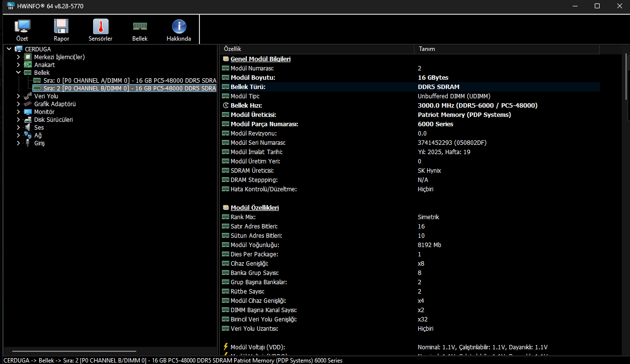Launch the Sensörler thermometer icon
The height and width of the screenshot is (364, 630).
pos(100,27)
